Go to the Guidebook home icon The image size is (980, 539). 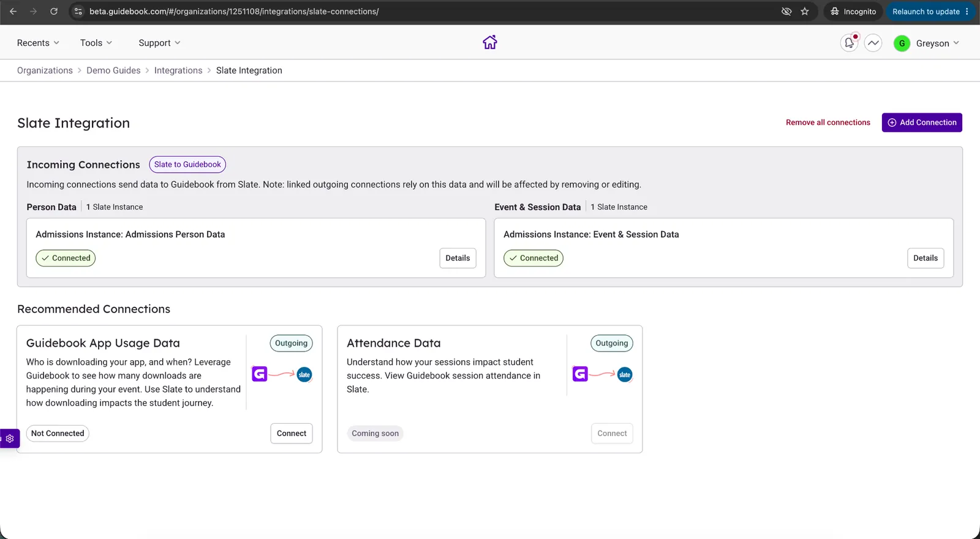490,42
